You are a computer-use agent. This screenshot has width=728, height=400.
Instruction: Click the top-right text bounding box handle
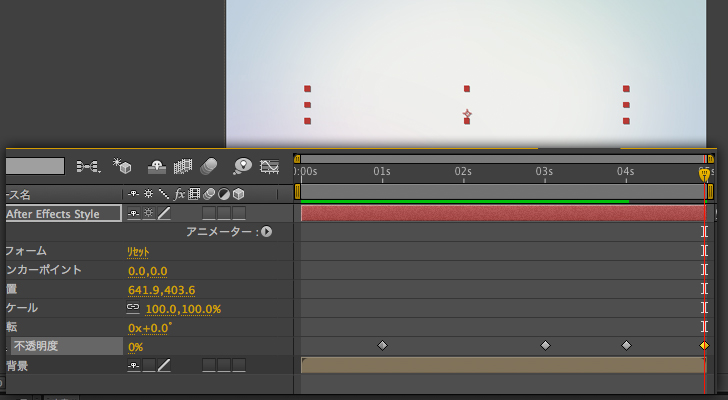[x=626, y=89]
